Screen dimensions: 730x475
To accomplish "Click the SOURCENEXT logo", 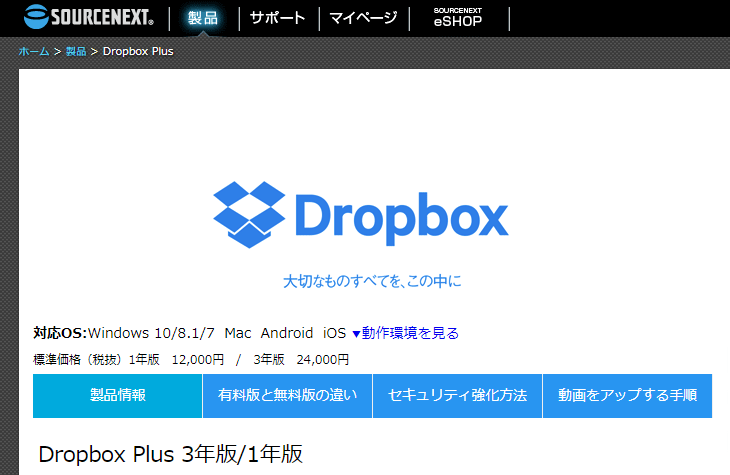I will [x=88, y=17].
